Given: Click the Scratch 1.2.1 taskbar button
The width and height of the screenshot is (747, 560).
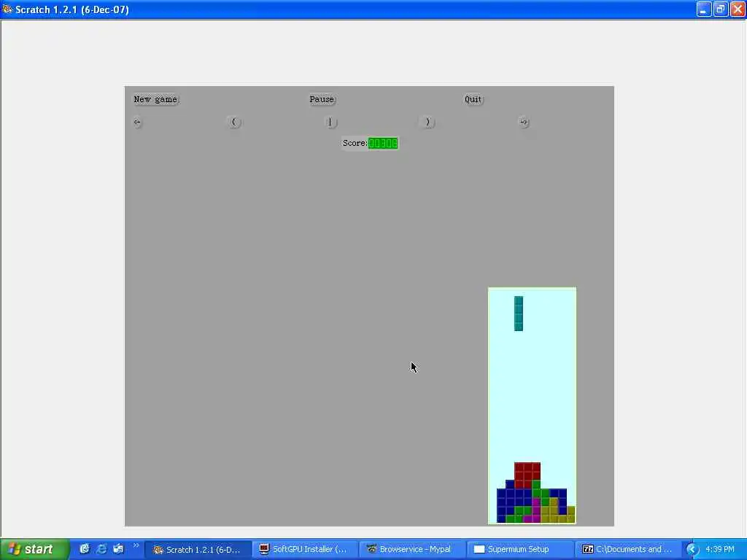Looking at the screenshot, I should tap(197, 549).
